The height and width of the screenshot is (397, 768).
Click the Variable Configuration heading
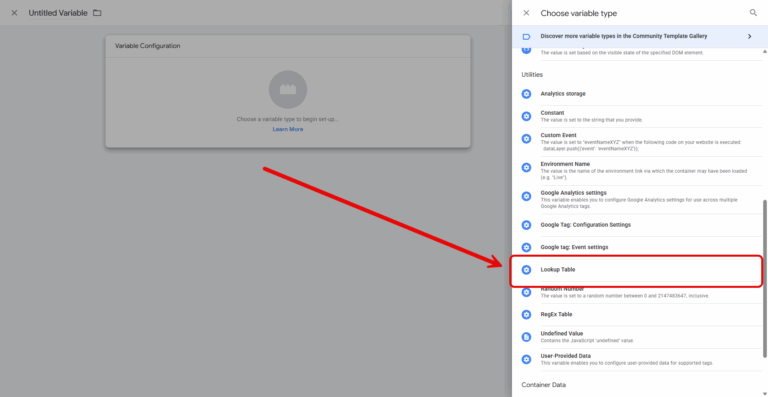coord(147,46)
